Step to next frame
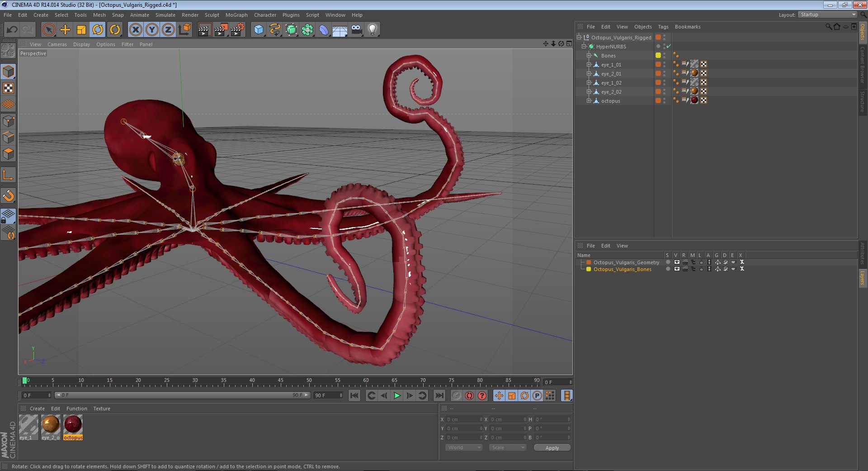The width and height of the screenshot is (868, 471). click(x=410, y=395)
